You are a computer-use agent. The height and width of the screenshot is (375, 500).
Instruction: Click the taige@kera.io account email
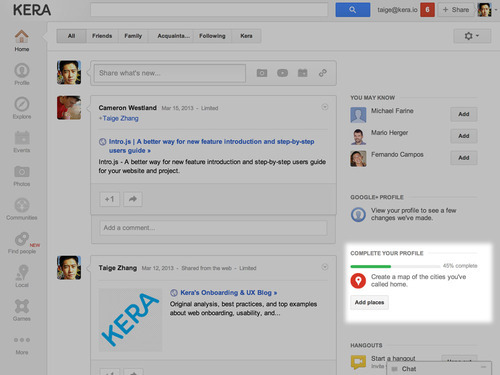(x=397, y=10)
